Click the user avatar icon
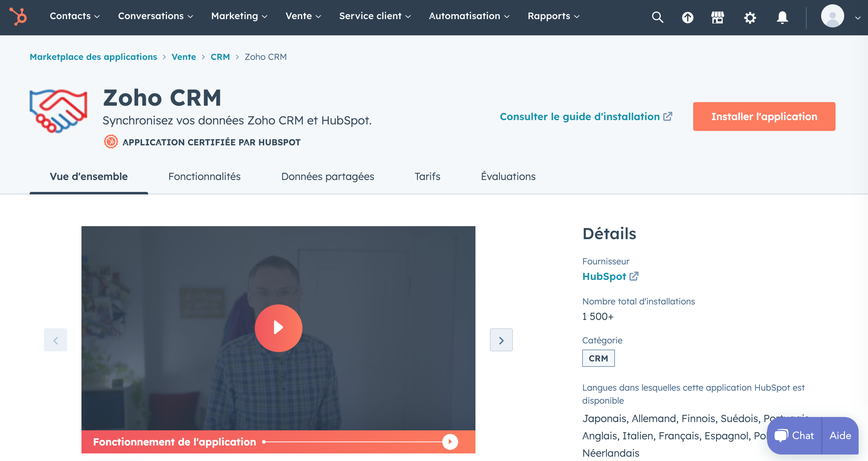The image size is (868, 461). (x=832, y=16)
